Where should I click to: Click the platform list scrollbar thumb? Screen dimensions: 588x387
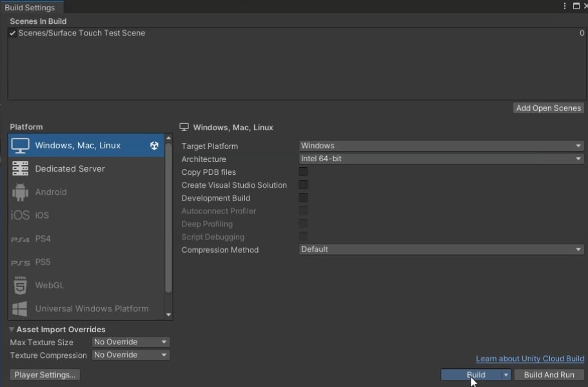(168, 217)
